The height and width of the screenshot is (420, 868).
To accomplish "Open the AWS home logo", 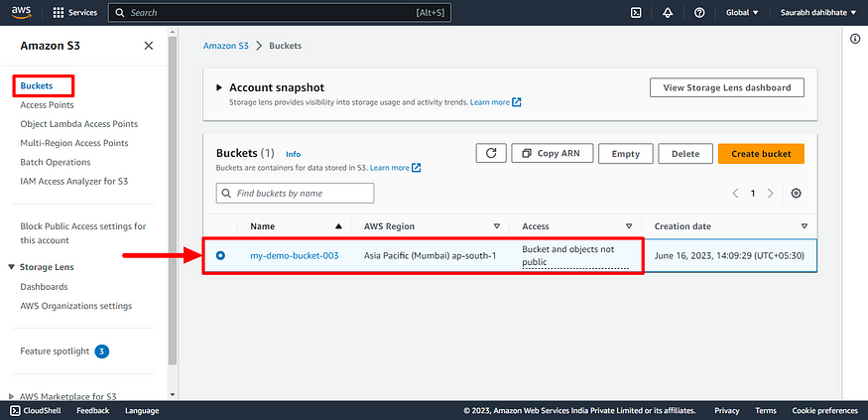I will tap(24, 13).
